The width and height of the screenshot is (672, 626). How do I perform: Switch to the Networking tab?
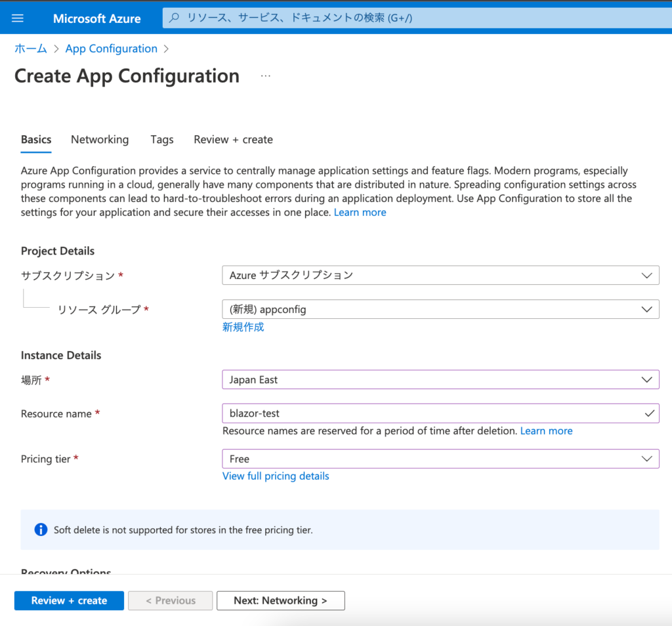(99, 139)
